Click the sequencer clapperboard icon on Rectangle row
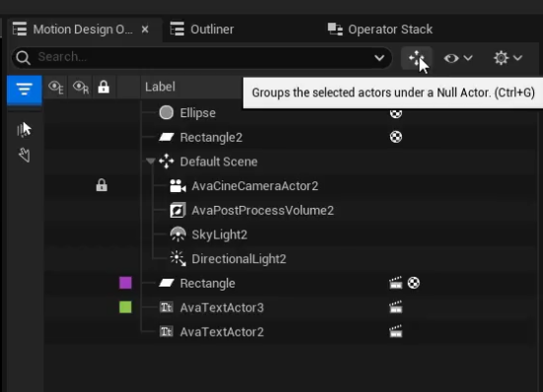The width and height of the screenshot is (543, 392). (396, 283)
